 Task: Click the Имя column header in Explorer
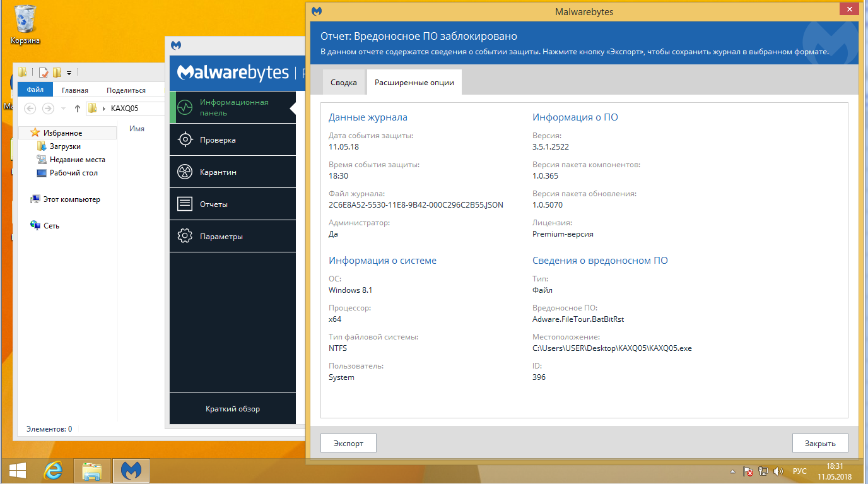pos(137,128)
